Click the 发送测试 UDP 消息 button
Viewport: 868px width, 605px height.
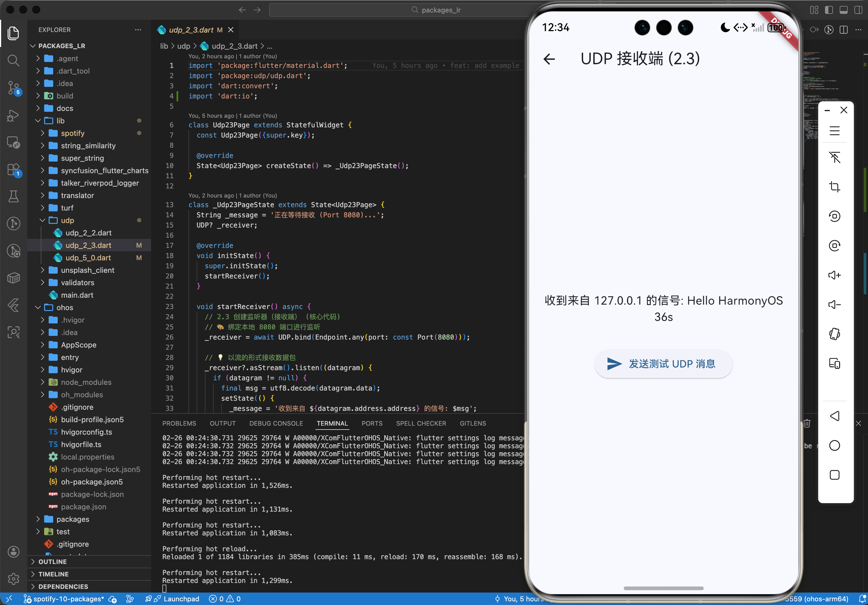(x=663, y=364)
